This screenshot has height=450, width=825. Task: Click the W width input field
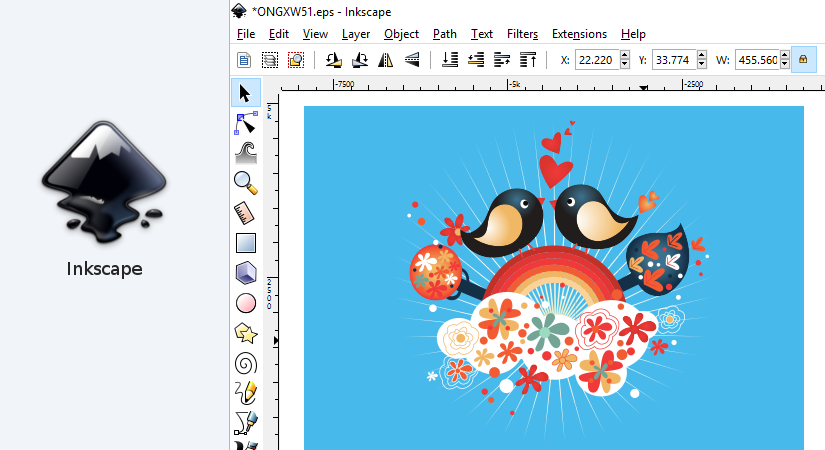(757, 60)
